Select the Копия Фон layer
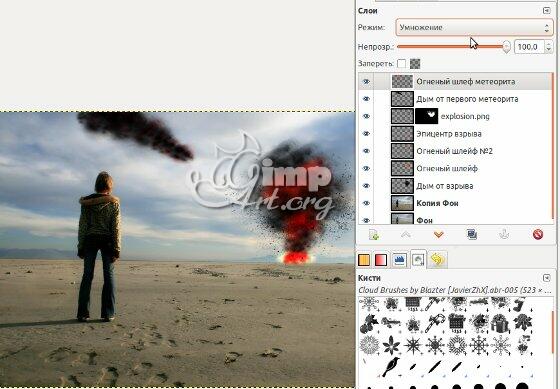 coord(438,203)
